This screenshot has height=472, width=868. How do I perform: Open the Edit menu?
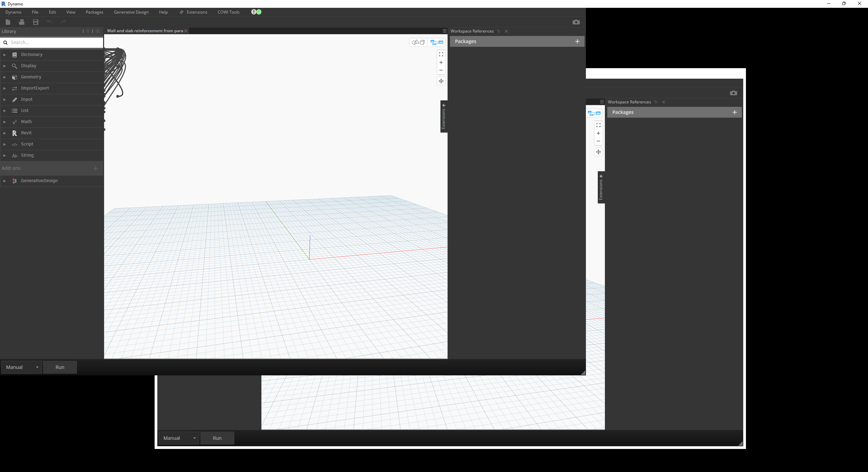click(52, 12)
